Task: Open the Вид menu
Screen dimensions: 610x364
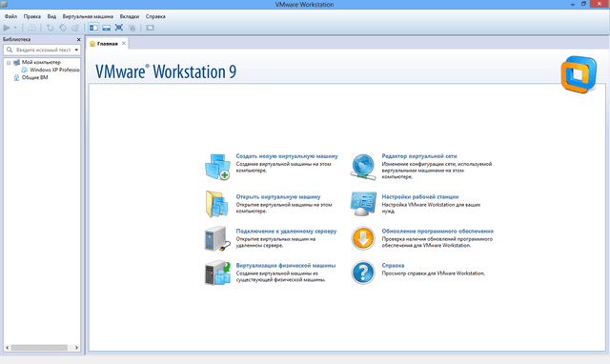Action: point(51,16)
